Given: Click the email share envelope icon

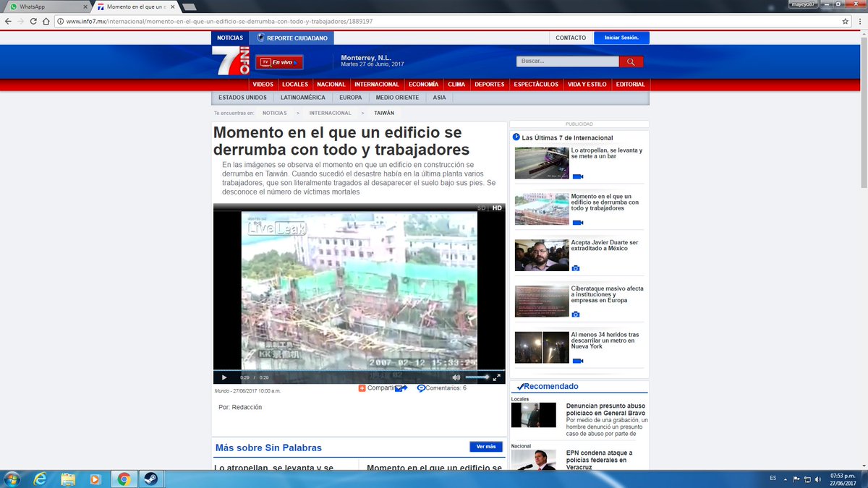Looking at the screenshot, I should tap(401, 388).
